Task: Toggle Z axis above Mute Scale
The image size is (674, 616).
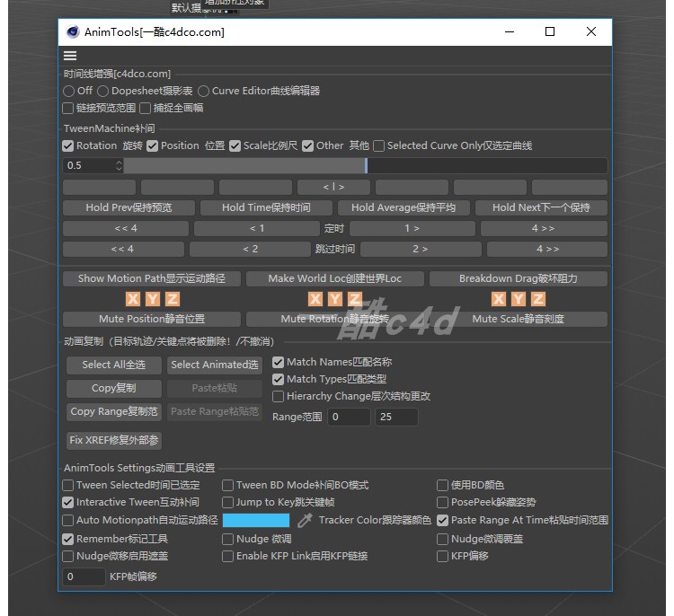Action: (x=538, y=299)
